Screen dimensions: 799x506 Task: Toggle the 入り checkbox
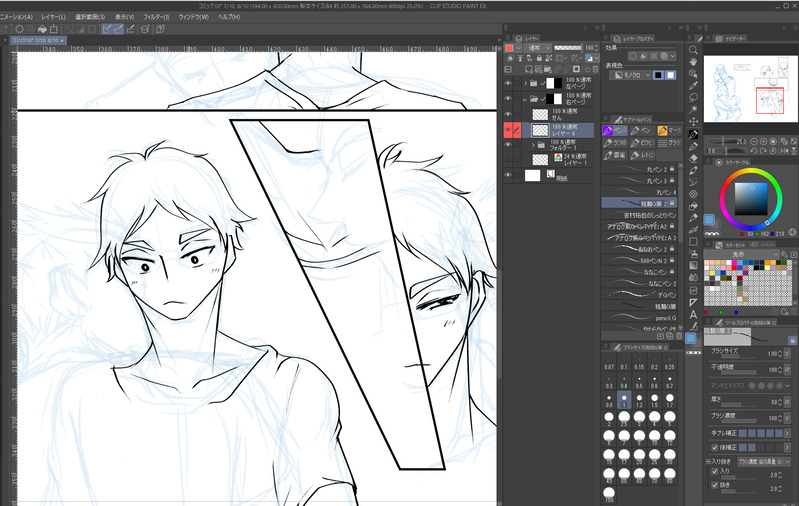pyautogui.click(x=715, y=471)
